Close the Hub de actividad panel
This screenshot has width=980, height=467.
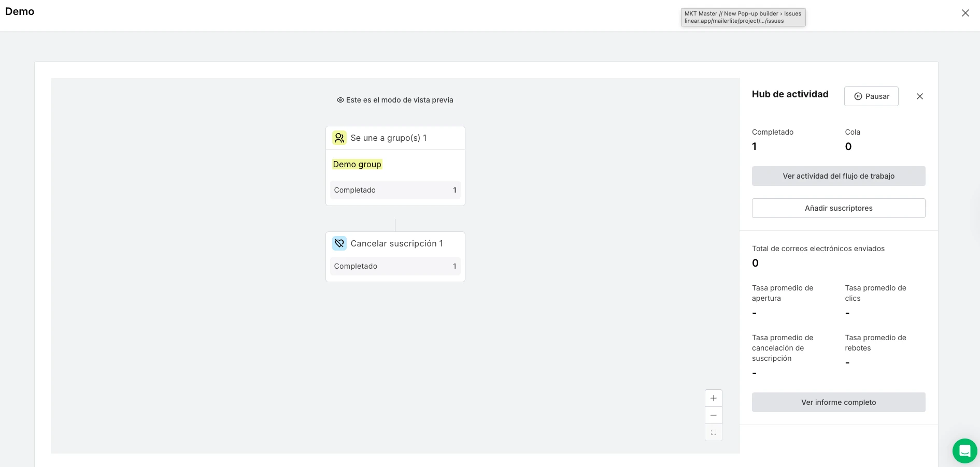(919, 96)
